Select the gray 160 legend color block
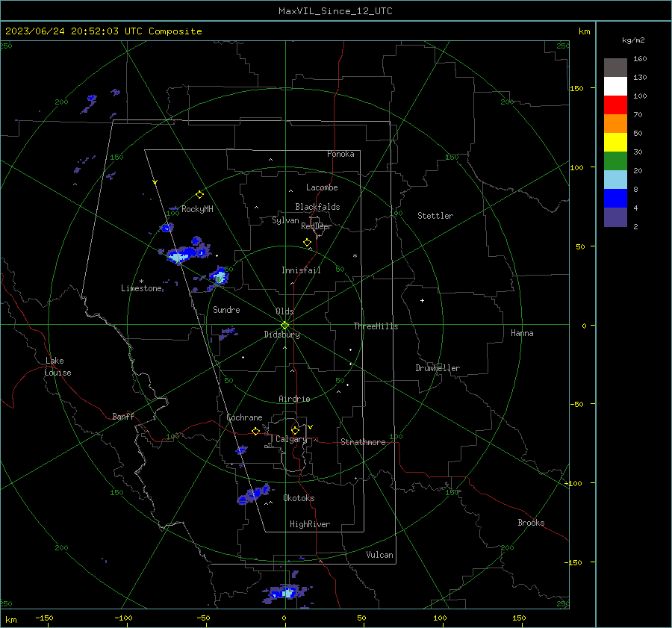Image resolution: width=672 pixels, height=628 pixels. point(615,67)
